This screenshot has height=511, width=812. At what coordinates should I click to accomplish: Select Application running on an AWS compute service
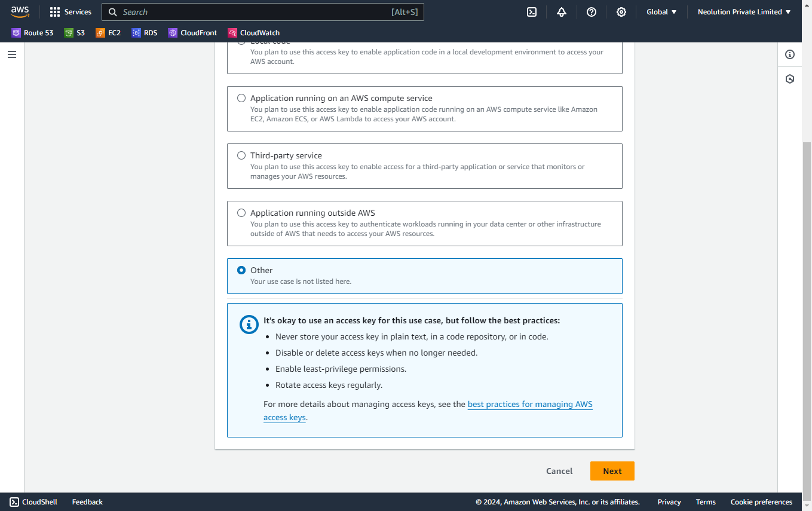tap(241, 98)
